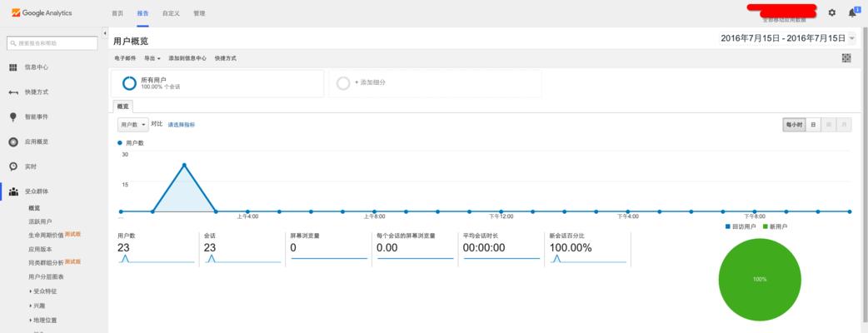Click the 上午4:00 axis label
This screenshot has height=333, width=868.
tap(247, 216)
